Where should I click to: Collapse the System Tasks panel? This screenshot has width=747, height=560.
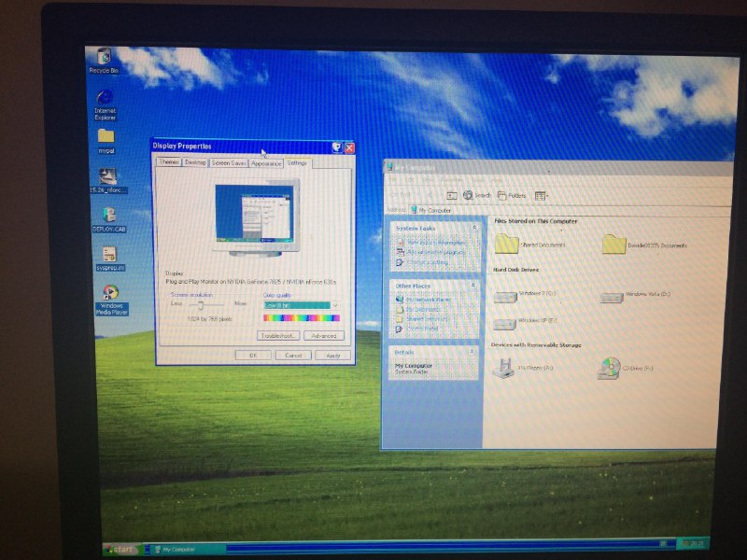474,228
